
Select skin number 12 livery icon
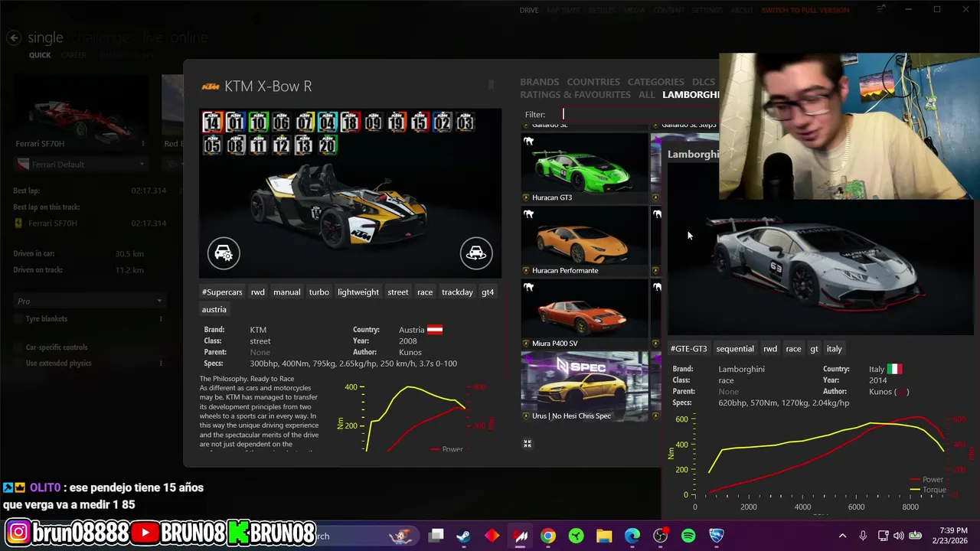(281, 145)
